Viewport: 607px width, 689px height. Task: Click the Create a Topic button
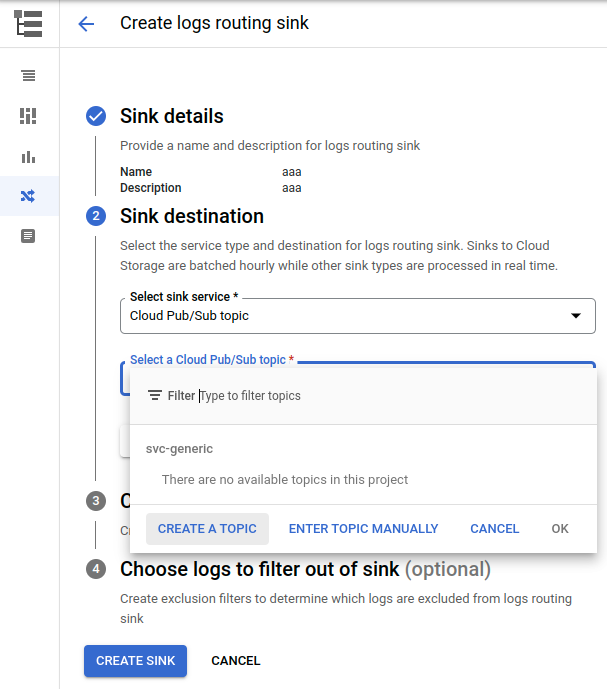click(x=207, y=529)
